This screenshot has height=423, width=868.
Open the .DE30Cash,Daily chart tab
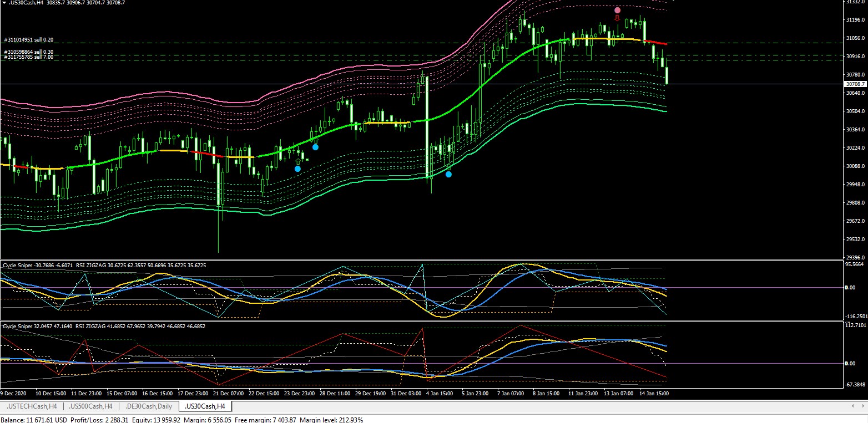149,406
